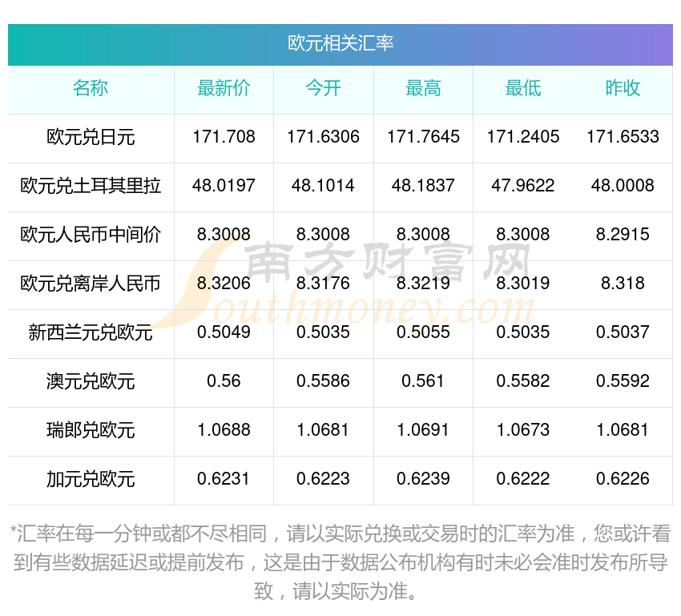Viewport: 681px width, 616px height.
Task: Select high value 0.561
Action: point(423,381)
